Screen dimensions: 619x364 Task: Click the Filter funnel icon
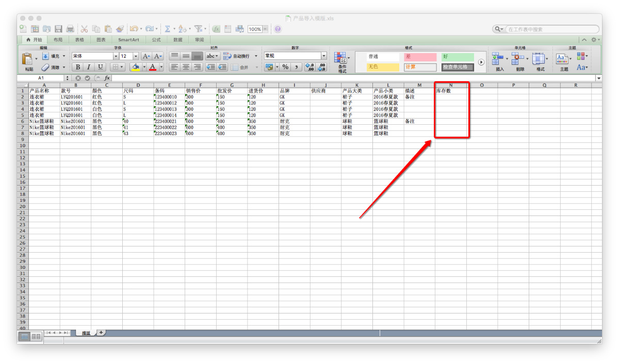198,29
